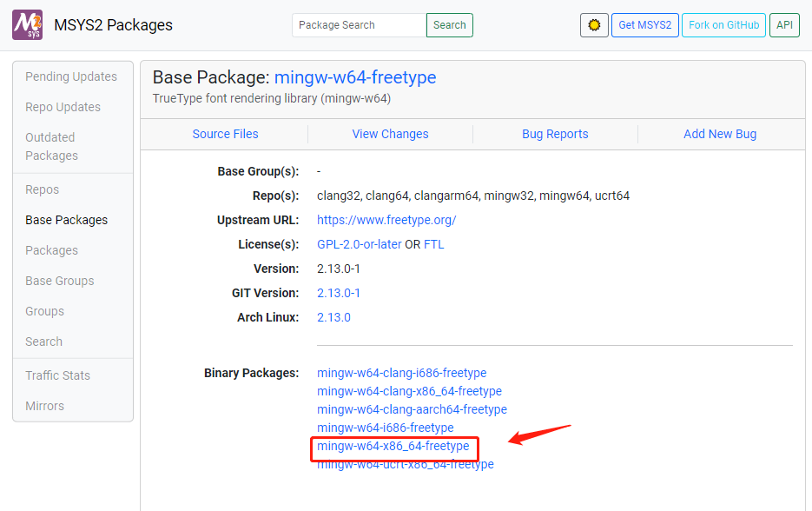The image size is (812, 511).
Task: Open Outdated Packages sidebar item
Action: click(x=51, y=146)
